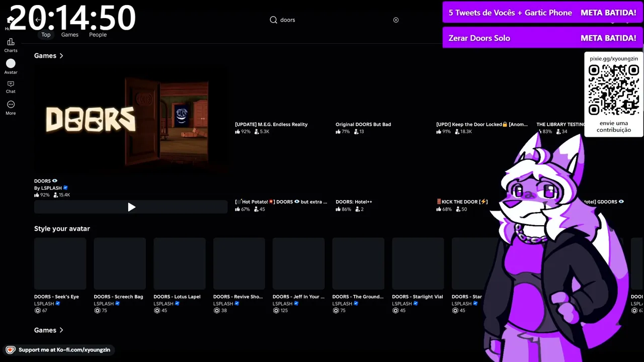The height and width of the screenshot is (362, 644).
Task: Open the "[Hotel] GDOORS" game
Action: (x=604, y=202)
